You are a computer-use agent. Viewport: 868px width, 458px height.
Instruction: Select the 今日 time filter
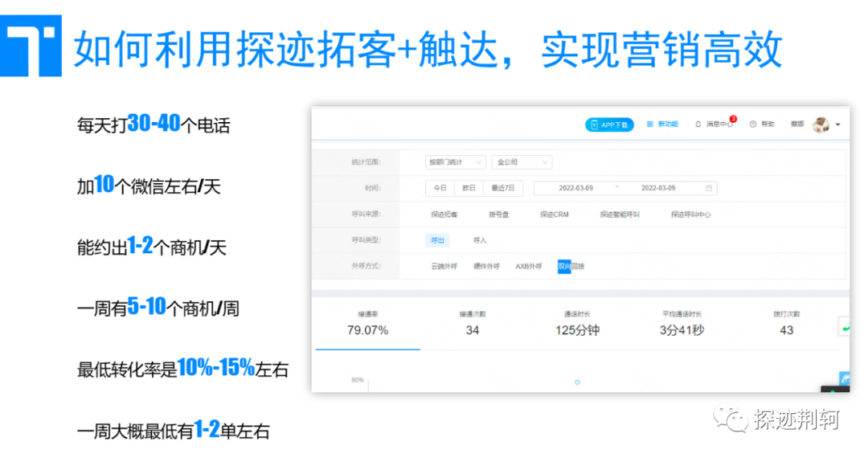(440, 188)
